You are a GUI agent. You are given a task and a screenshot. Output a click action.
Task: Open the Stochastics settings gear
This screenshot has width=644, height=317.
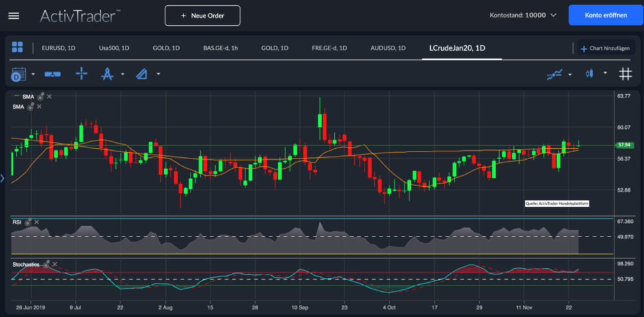coord(46,265)
